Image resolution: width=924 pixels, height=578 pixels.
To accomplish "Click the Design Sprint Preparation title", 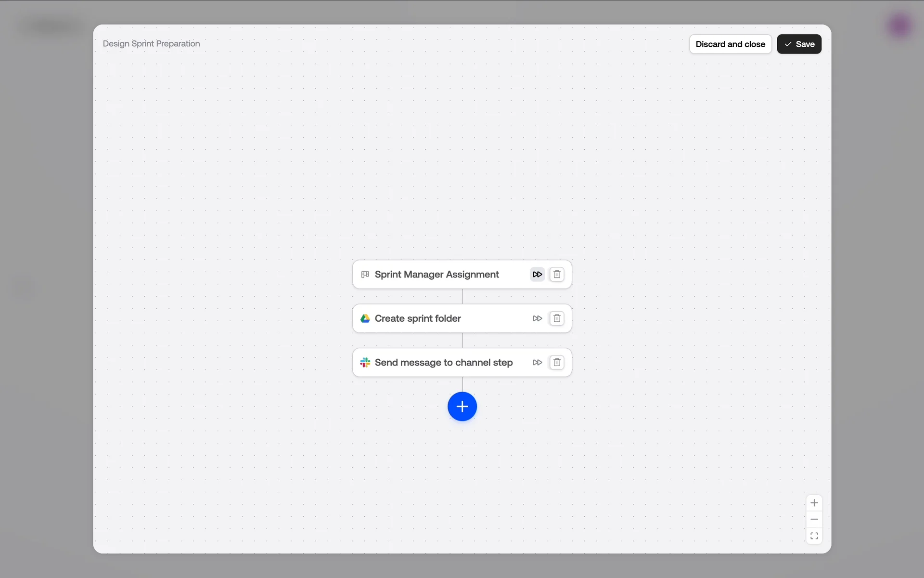I will 151,44.
